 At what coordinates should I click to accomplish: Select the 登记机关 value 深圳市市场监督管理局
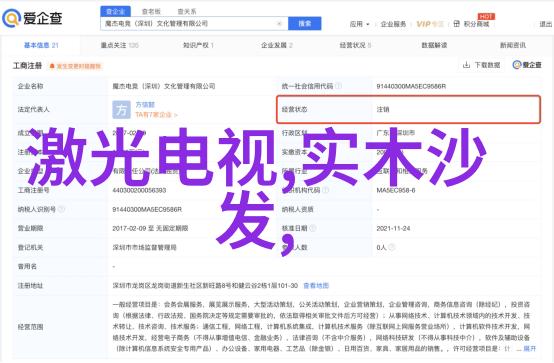[145, 247]
